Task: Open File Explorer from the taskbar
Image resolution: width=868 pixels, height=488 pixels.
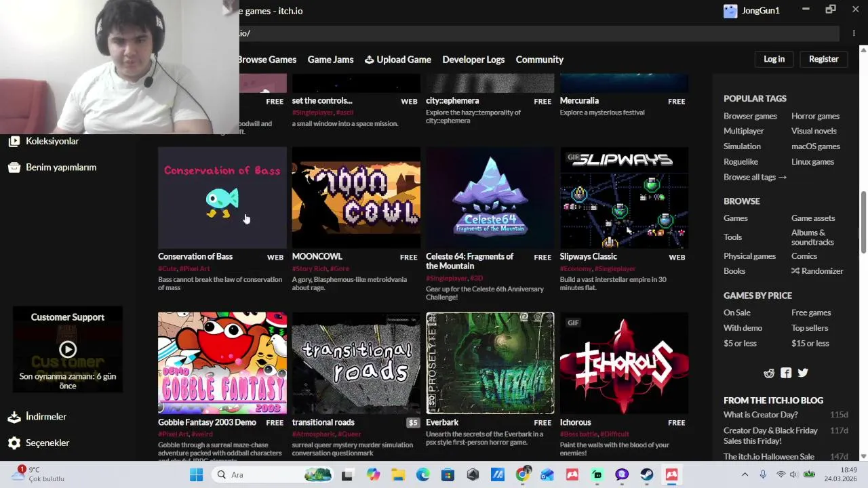Action: (398, 474)
